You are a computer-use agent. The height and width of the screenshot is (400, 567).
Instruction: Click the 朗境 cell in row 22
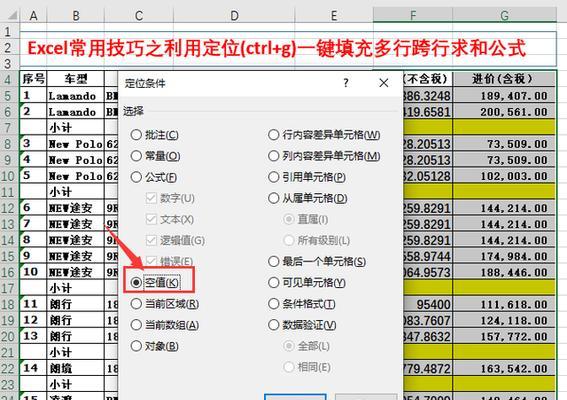click(x=76, y=369)
